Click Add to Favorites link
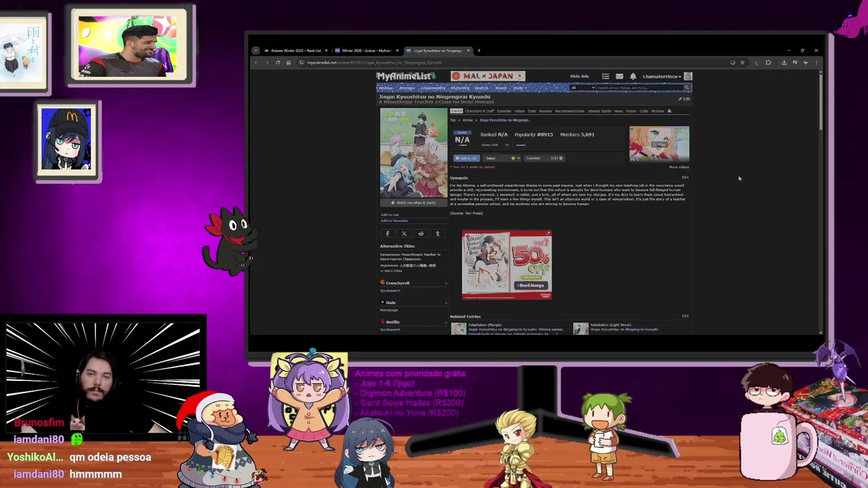This screenshot has height=488, width=868. tap(394, 221)
